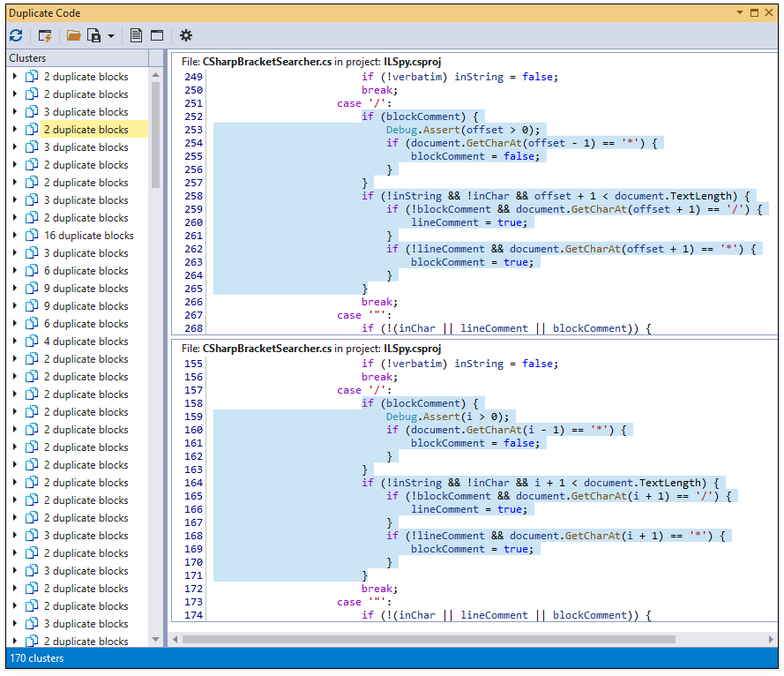Viewport: 784px width, 676px height.
Task: Open the settings gear
Action: point(185,35)
